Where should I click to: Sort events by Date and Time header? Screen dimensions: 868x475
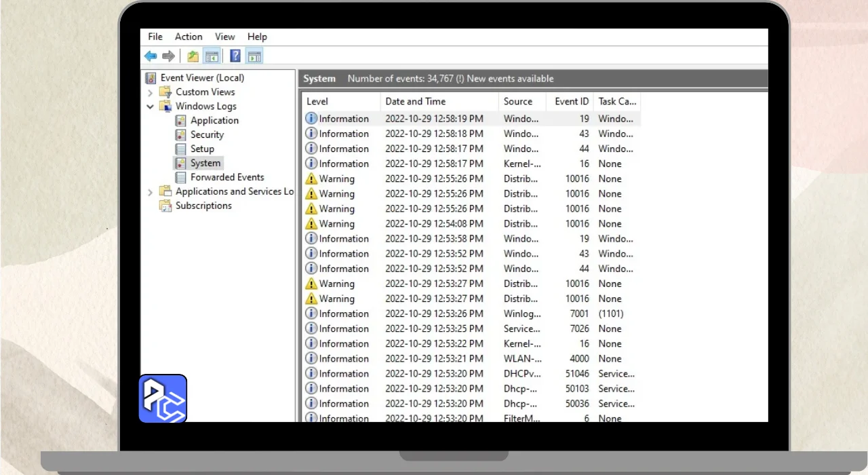coord(415,102)
